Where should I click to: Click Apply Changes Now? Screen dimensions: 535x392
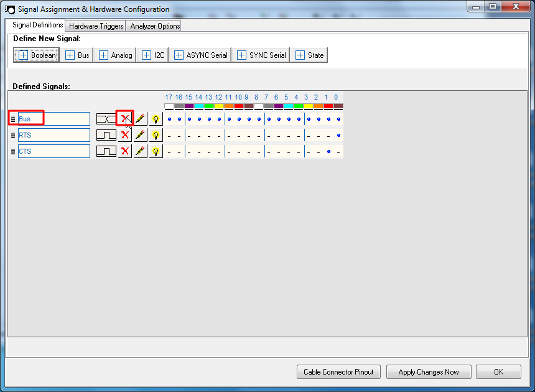(x=429, y=372)
